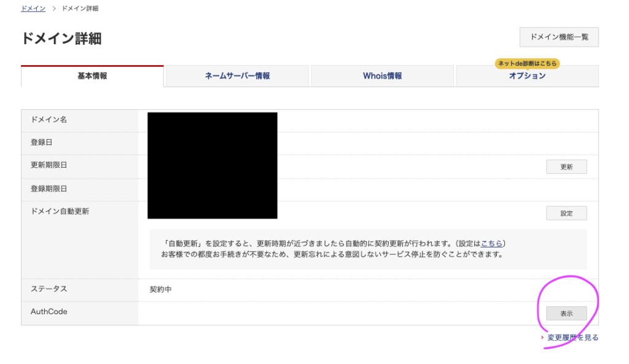Click the ドメイン詳細 page heading
Viewport: 629px width, 364px height.
point(61,39)
